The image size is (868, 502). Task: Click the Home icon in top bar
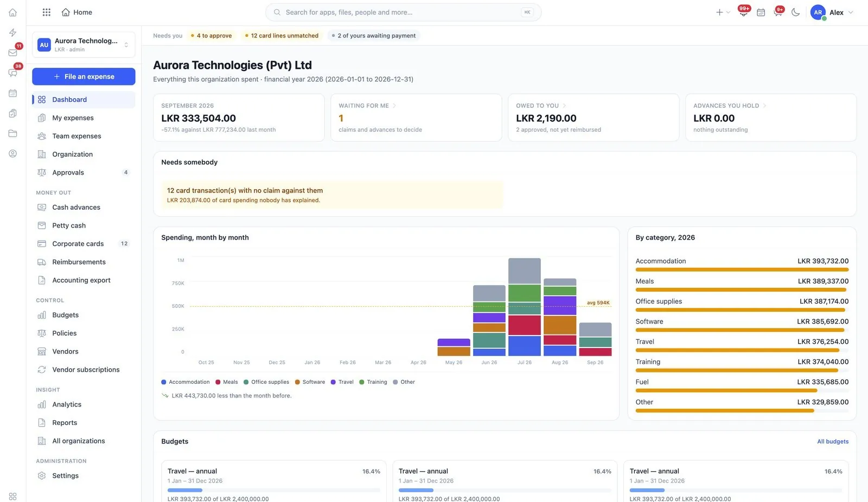pyautogui.click(x=66, y=12)
